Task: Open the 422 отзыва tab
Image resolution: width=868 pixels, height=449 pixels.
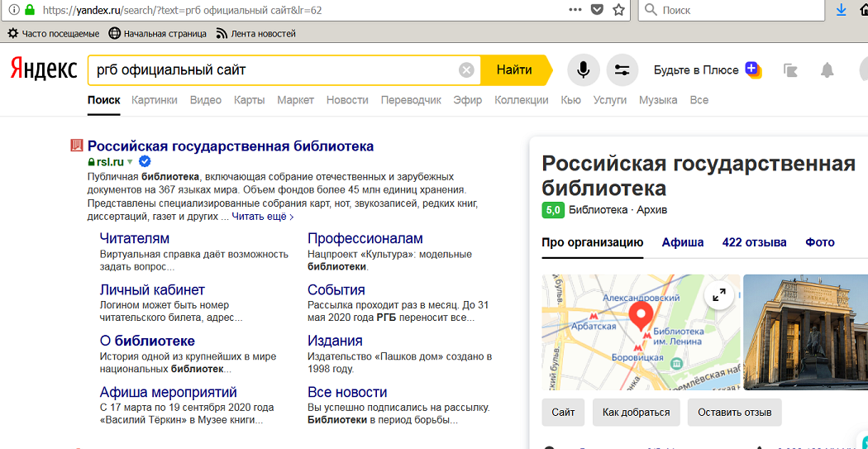Action: click(755, 242)
